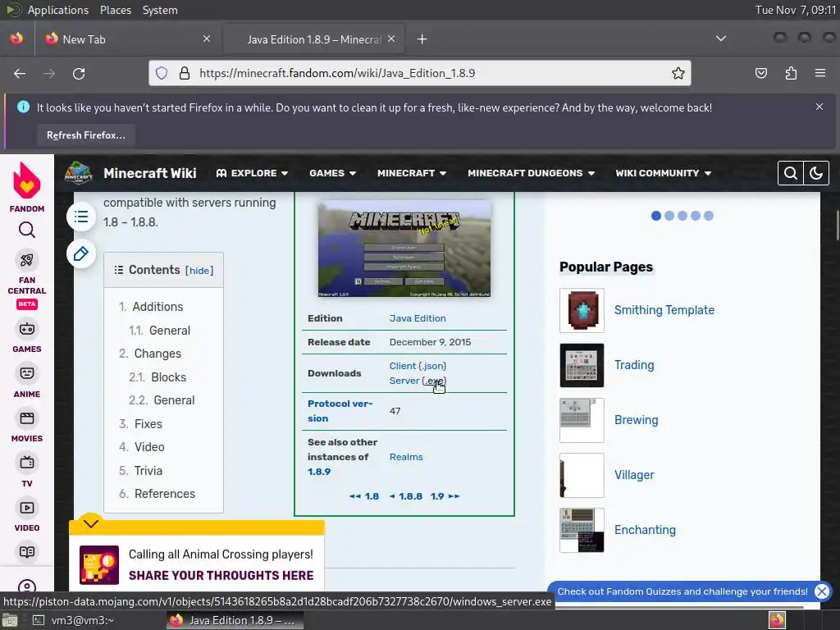The width and height of the screenshot is (840, 630).
Task: Click padlock site info icon
Action: pyautogui.click(x=185, y=73)
